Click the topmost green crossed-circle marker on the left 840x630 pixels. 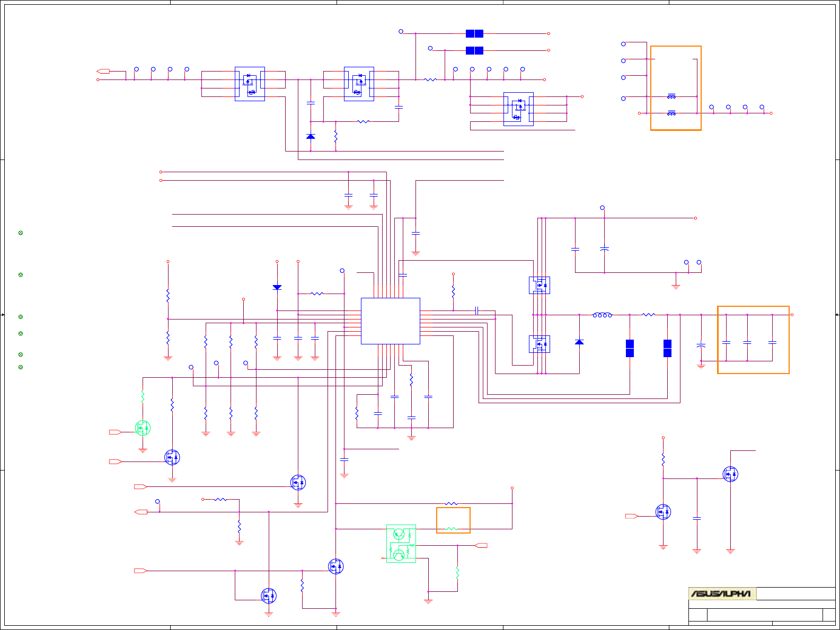click(x=21, y=233)
